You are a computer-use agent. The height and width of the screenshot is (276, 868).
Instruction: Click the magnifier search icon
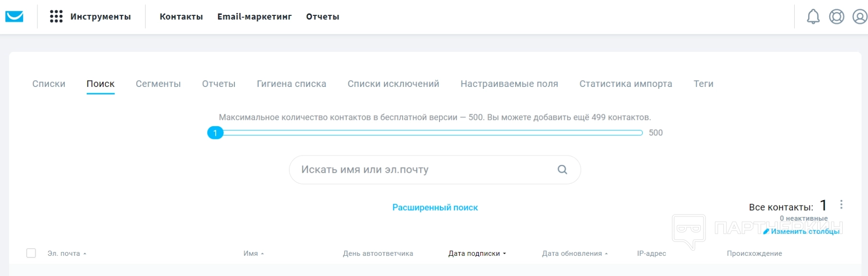(x=562, y=169)
